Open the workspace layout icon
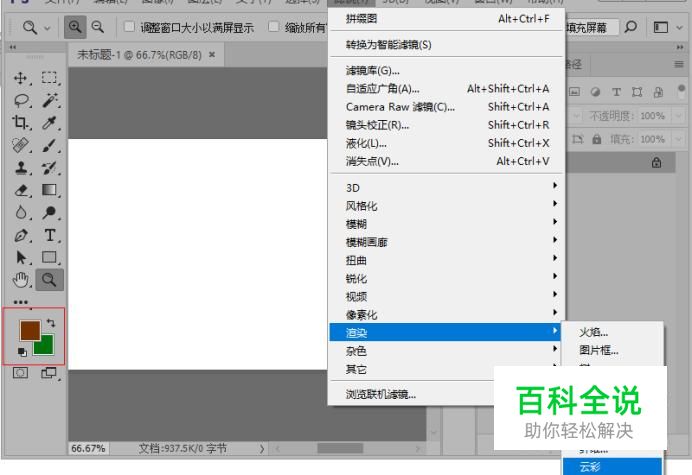This screenshot has height=475, width=692. point(661,28)
